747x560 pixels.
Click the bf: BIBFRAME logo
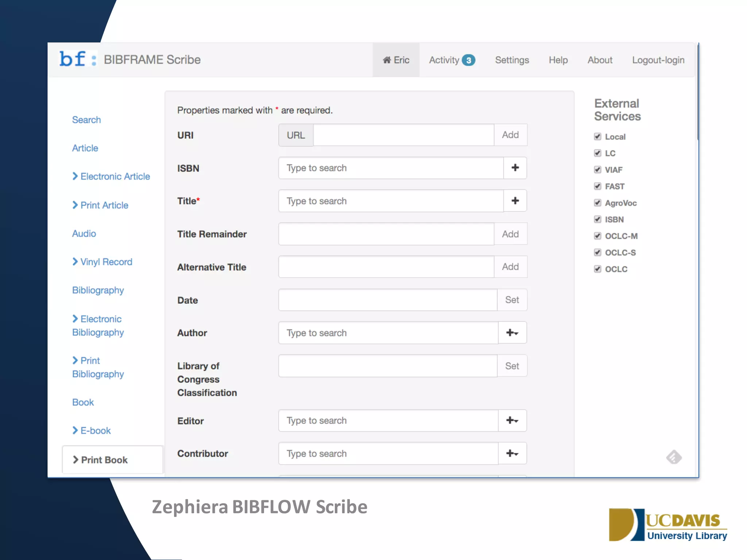[x=78, y=59]
